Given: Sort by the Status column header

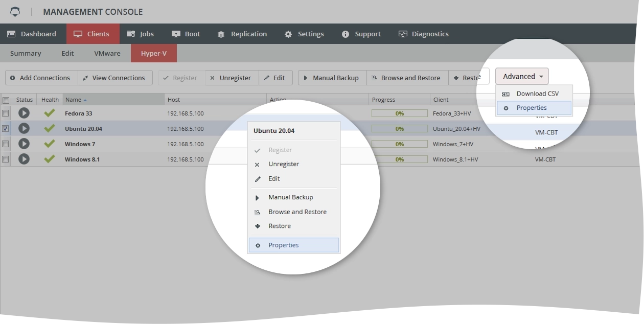Looking at the screenshot, I should 24,100.
